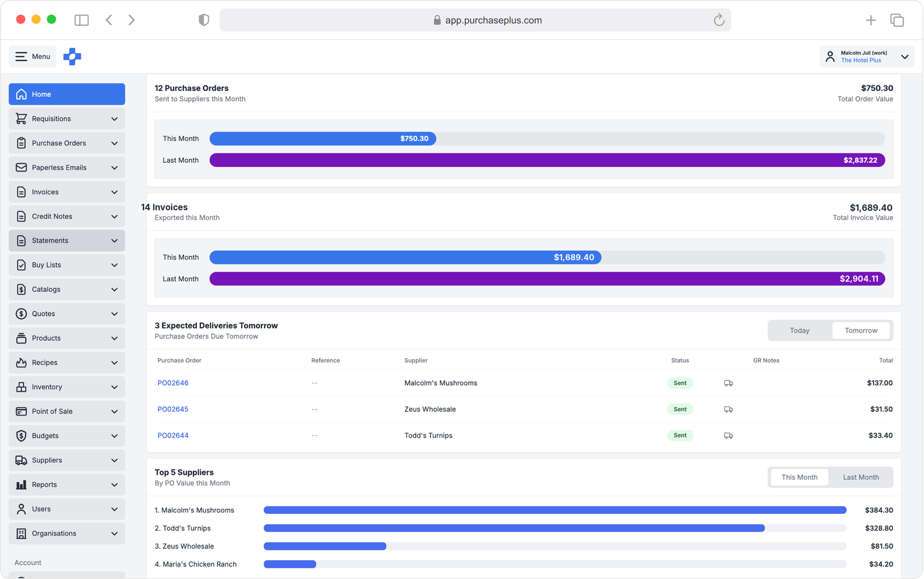Click the browser reload page icon
Screen dimensions: 924x579
tap(719, 20)
